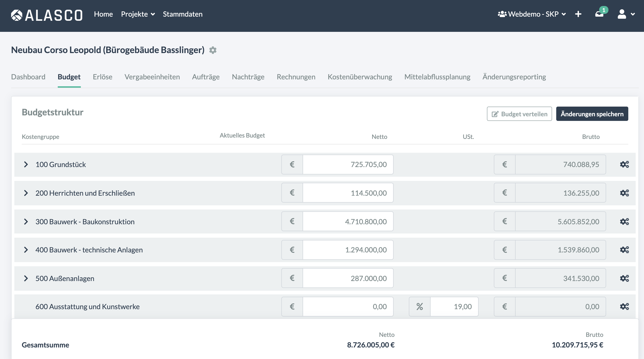644x359 pixels.
Task: Open the Änderungsreporting tab
Action: (x=514, y=77)
